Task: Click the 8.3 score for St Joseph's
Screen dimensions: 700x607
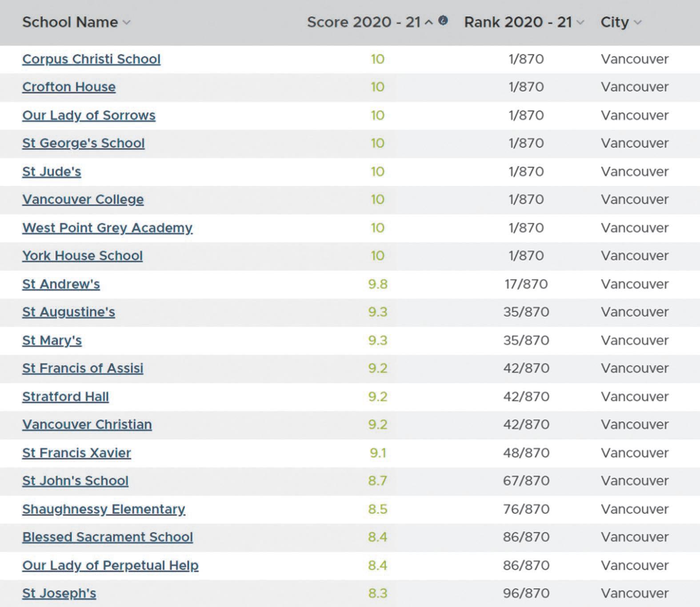Action: point(378,594)
